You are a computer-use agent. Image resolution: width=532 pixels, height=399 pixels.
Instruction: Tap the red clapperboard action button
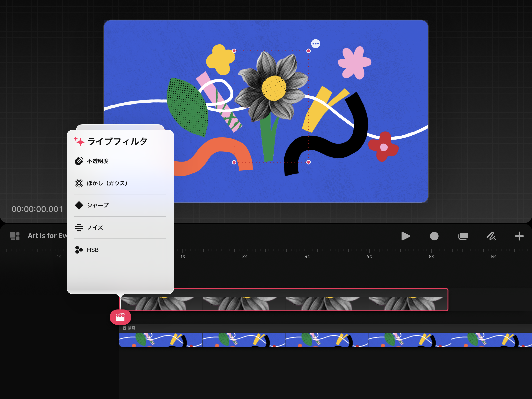[x=120, y=317]
